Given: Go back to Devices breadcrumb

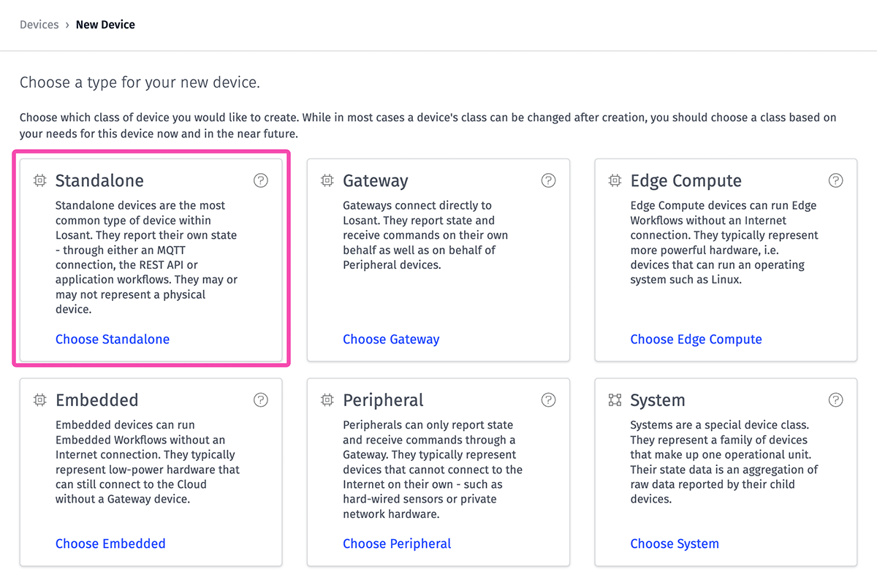Looking at the screenshot, I should 39,25.
